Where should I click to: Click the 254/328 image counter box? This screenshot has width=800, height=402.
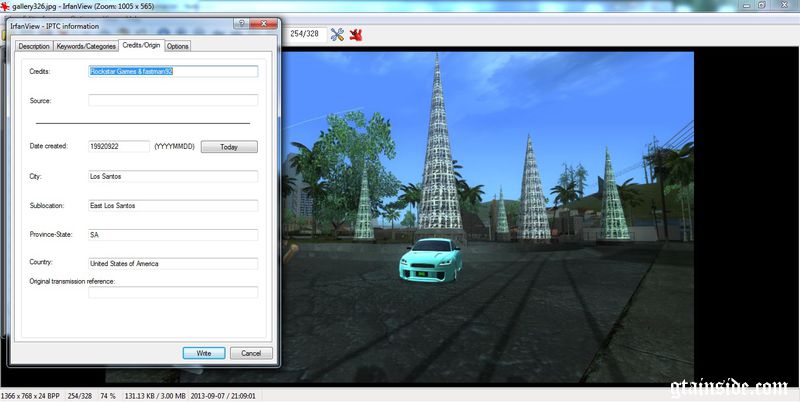(305, 34)
